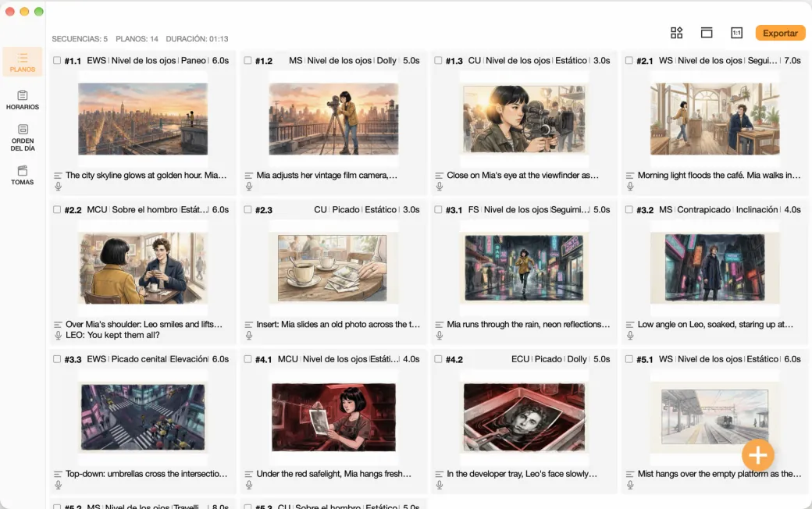The width and height of the screenshot is (812, 509).
Task: Select checkbox for shot #1.3
Action: click(438, 61)
